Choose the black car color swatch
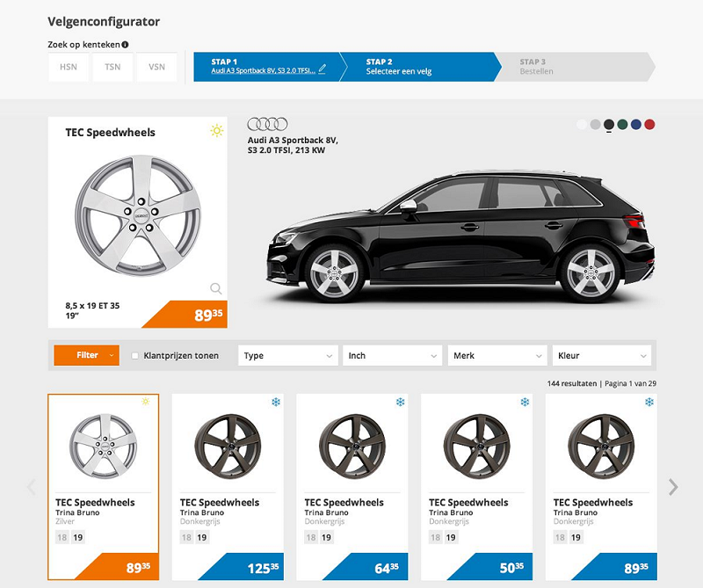The image size is (703, 588). point(609,125)
